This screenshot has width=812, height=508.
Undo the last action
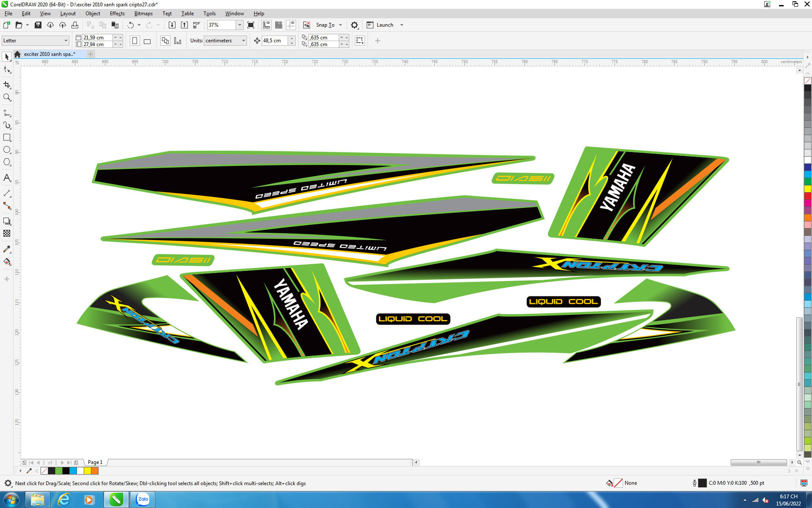pos(130,25)
